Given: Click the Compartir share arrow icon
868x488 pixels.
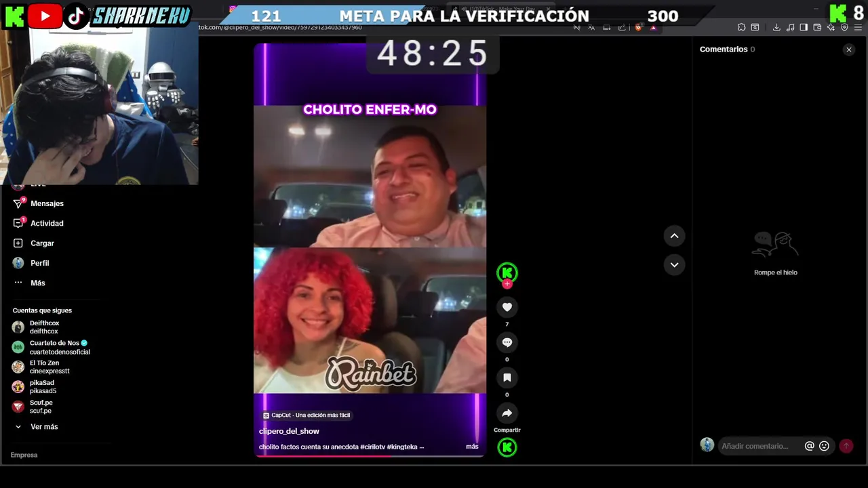Looking at the screenshot, I should (x=507, y=413).
